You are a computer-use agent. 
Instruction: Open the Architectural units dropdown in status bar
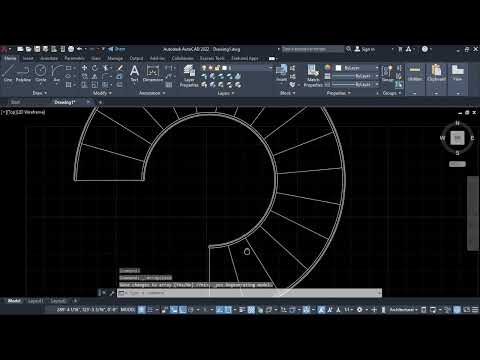click(403, 310)
